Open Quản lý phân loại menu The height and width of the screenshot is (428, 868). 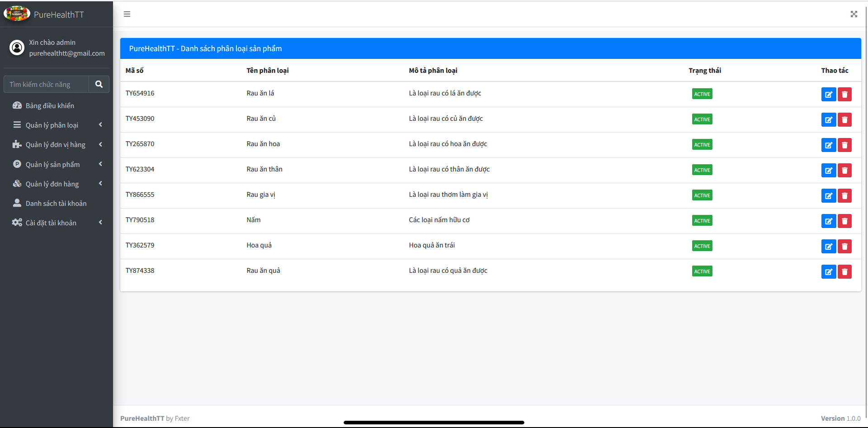click(x=57, y=125)
